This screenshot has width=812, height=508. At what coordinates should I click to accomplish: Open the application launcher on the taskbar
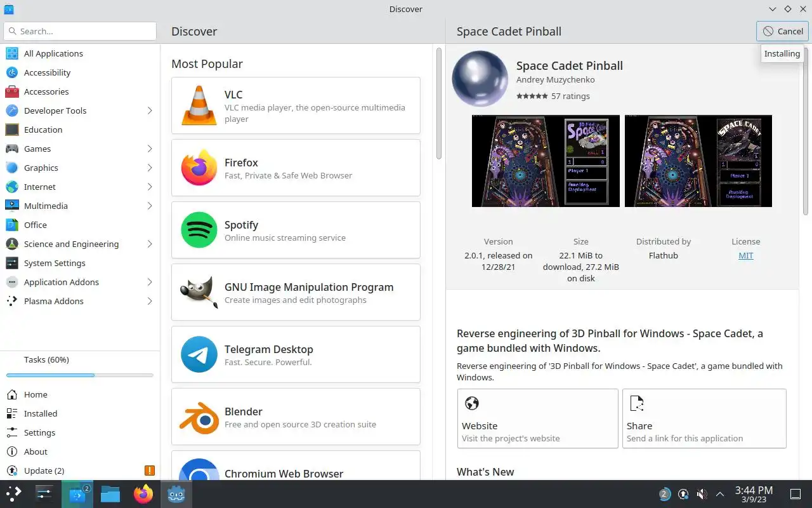(14, 494)
